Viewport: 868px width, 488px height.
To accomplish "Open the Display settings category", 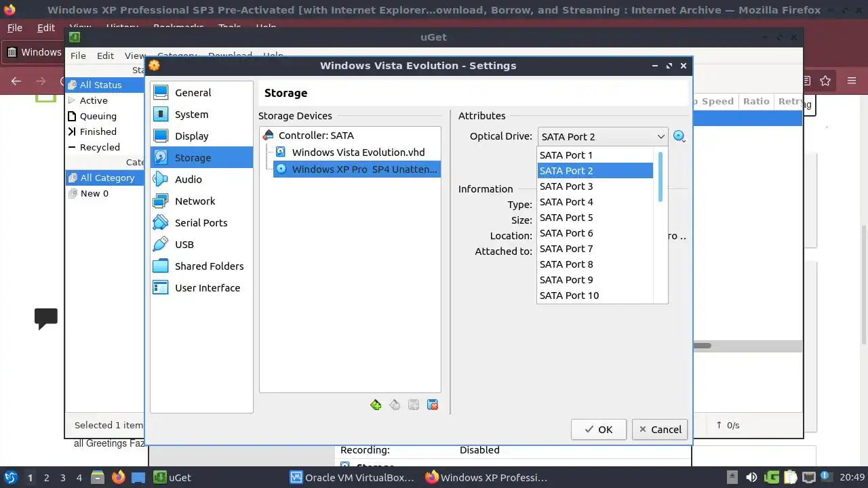I will (201, 136).
